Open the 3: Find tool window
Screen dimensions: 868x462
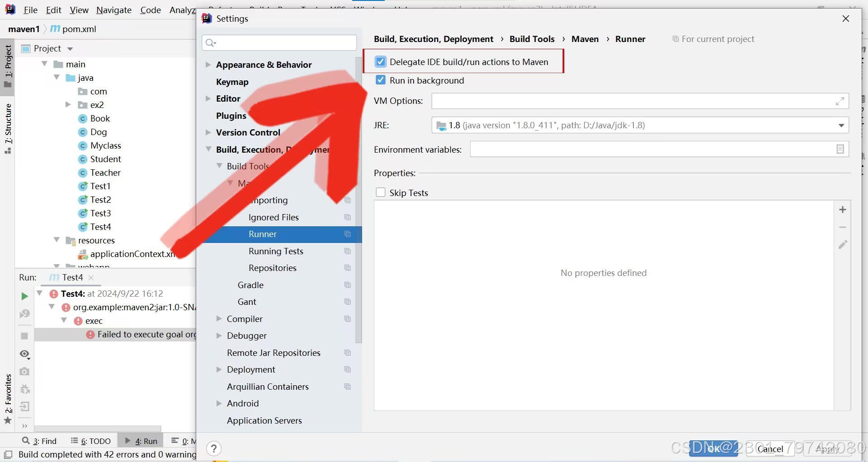39,441
